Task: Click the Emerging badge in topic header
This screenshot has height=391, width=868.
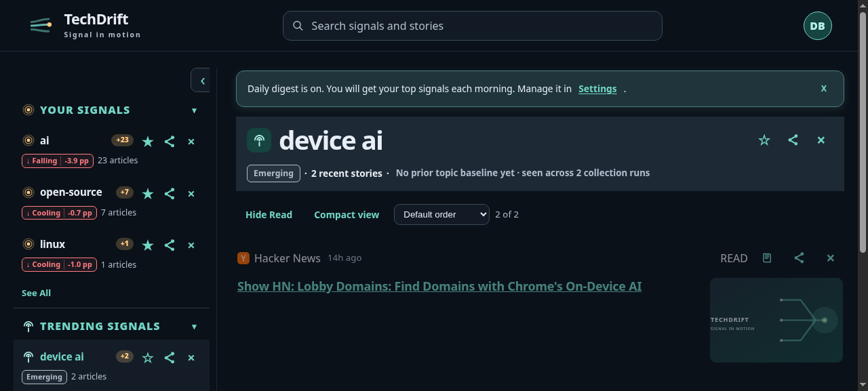Action: pyautogui.click(x=273, y=173)
